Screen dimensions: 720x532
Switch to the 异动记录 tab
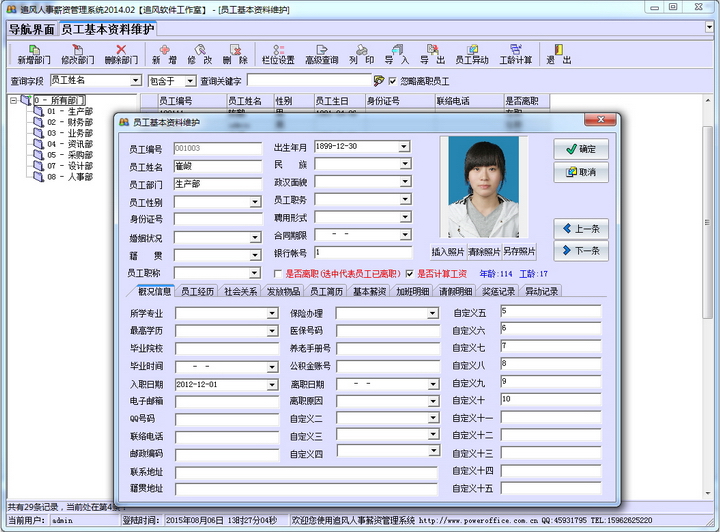pyautogui.click(x=541, y=291)
